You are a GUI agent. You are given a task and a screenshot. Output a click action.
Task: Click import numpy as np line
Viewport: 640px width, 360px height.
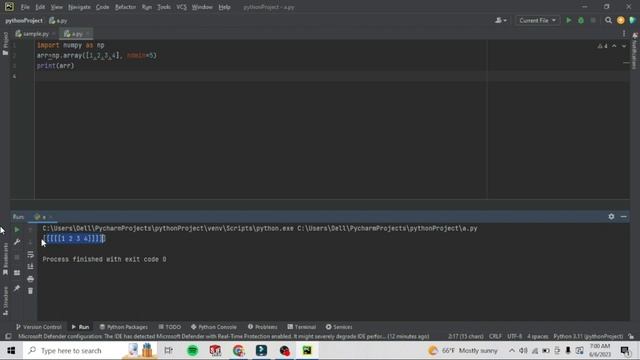click(71, 45)
